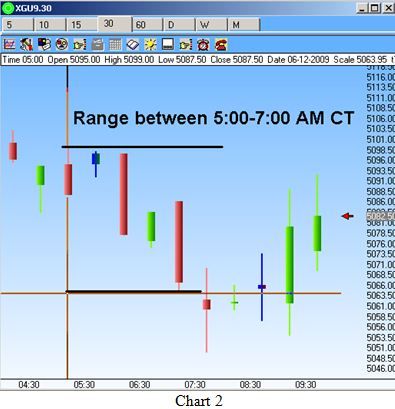Click the yellow sun icon
The height and width of the screenshot is (409, 395).
150,44
